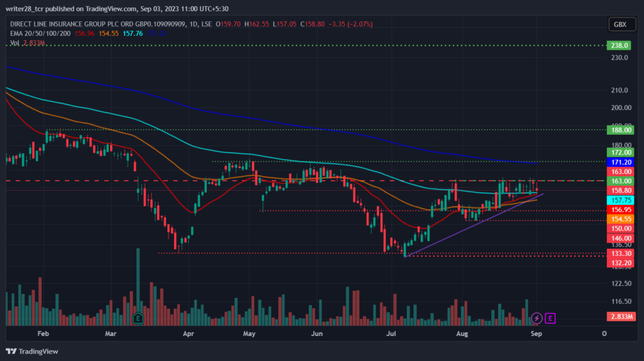644x361 pixels.
Task: Click the 150.00 red price label
Action: coord(621,228)
